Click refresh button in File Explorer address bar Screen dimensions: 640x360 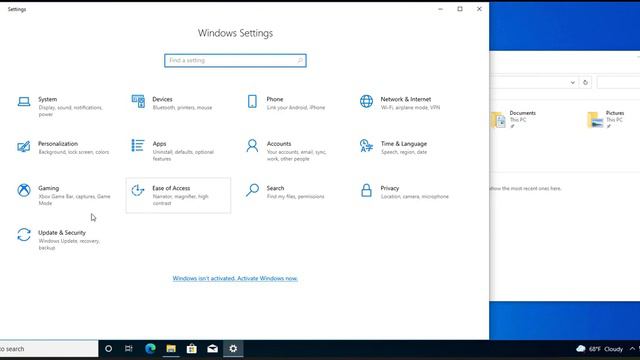point(585,82)
